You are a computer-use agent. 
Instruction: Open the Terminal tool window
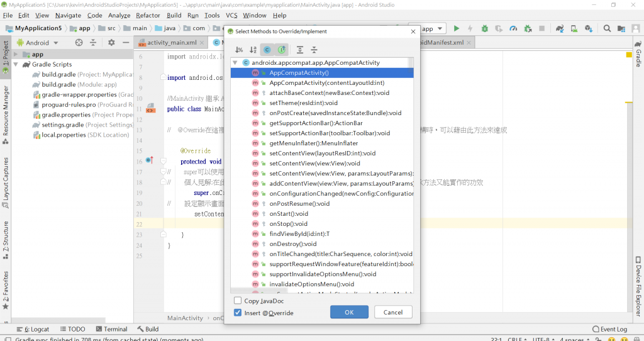(x=111, y=330)
